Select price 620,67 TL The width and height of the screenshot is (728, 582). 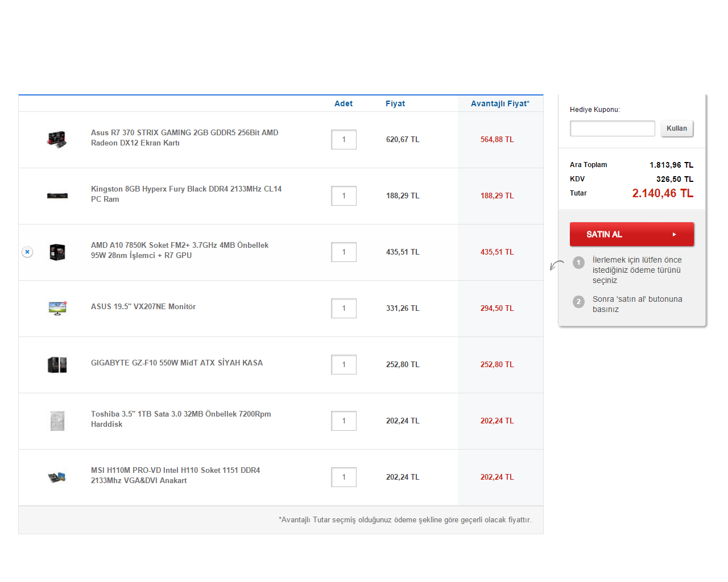[403, 139]
